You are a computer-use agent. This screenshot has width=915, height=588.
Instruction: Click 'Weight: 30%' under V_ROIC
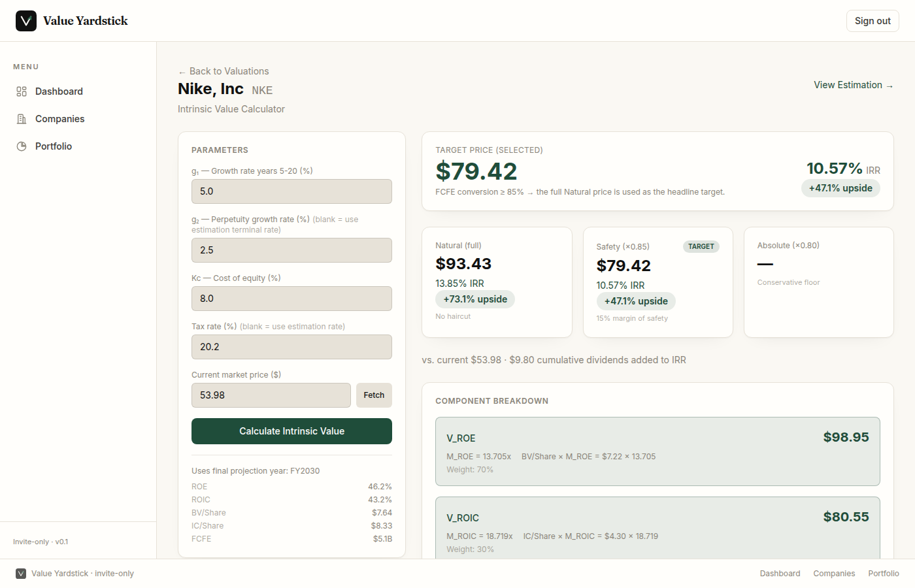(470, 549)
